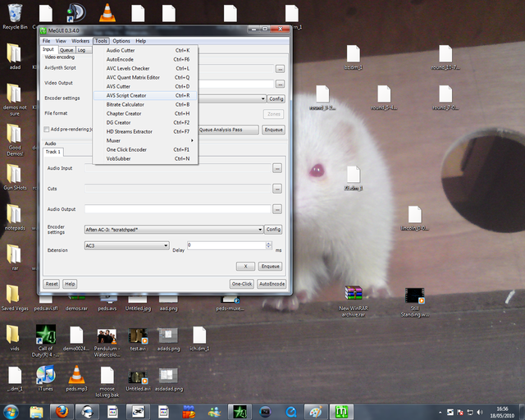
Task: Open Still Standing video file
Action: [415, 302]
